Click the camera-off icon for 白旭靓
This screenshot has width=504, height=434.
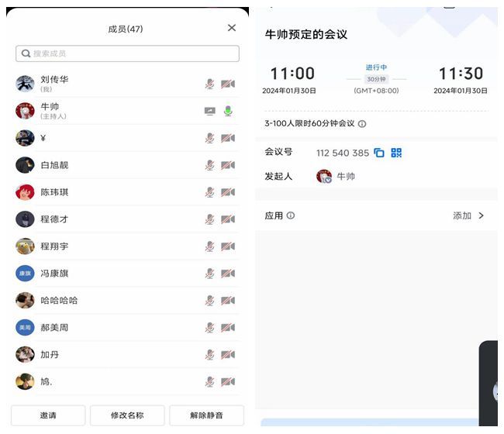pyautogui.click(x=228, y=165)
